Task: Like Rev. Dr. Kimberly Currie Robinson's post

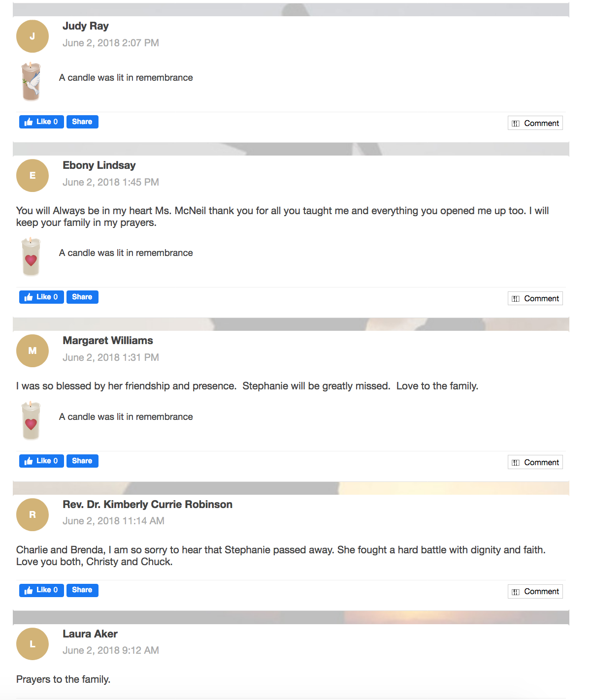Action: click(41, 590)
